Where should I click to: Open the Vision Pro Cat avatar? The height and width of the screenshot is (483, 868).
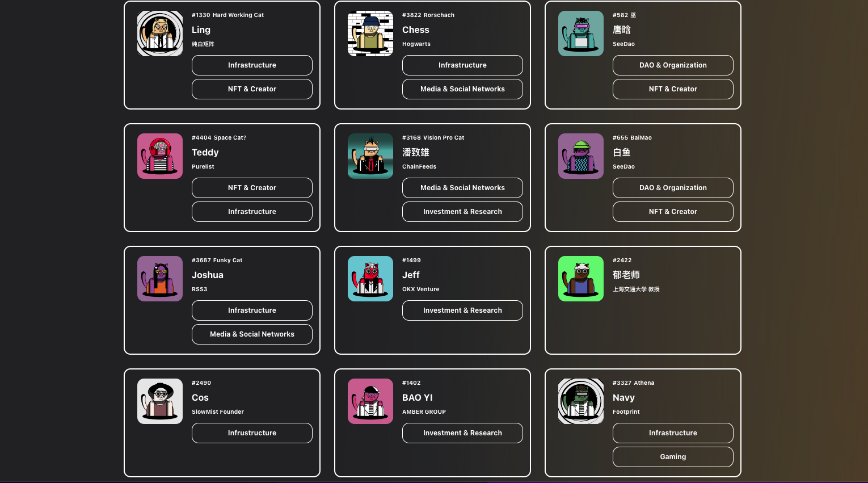[x=370, y=156]
